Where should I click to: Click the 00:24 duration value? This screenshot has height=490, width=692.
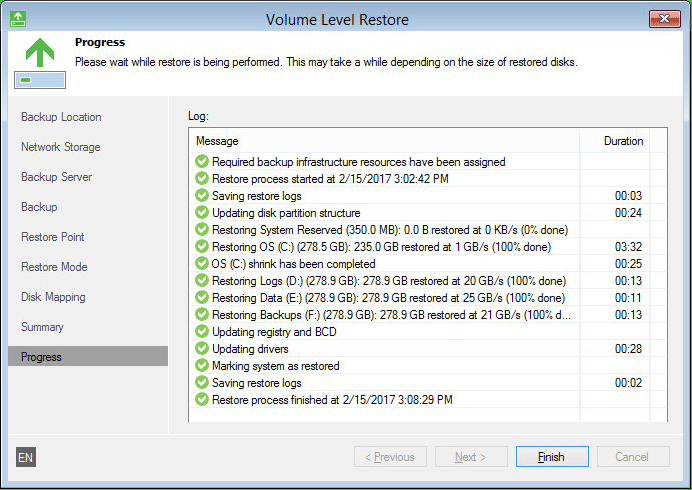(x=628, y=213)
